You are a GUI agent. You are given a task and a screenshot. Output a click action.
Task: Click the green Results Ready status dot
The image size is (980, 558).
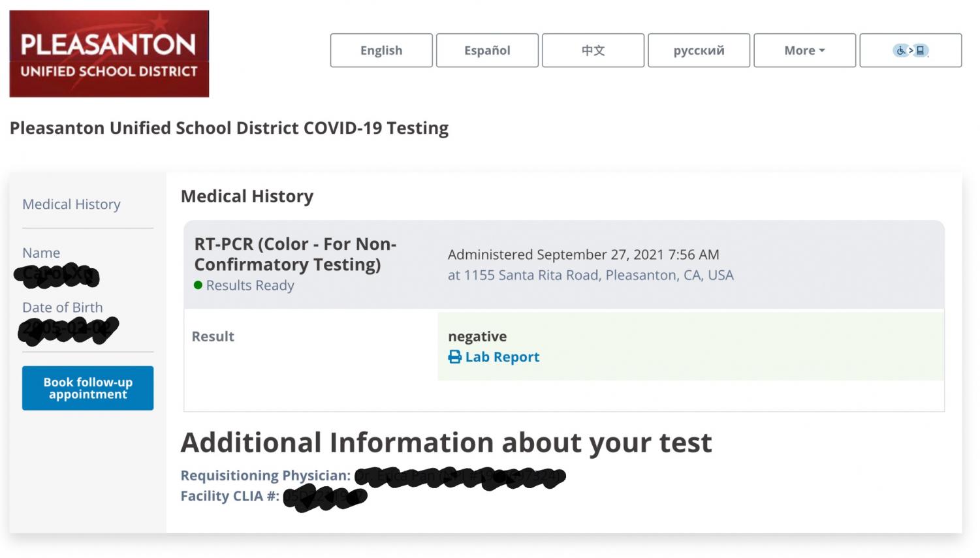click(198, 285)
